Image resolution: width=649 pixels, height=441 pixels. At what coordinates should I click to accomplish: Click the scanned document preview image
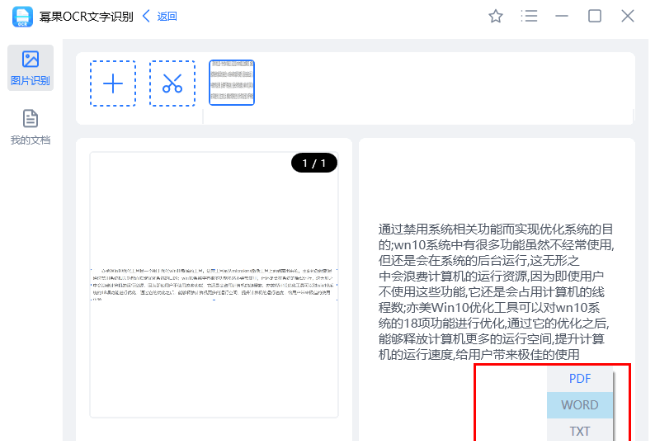(x=214, y=285)
